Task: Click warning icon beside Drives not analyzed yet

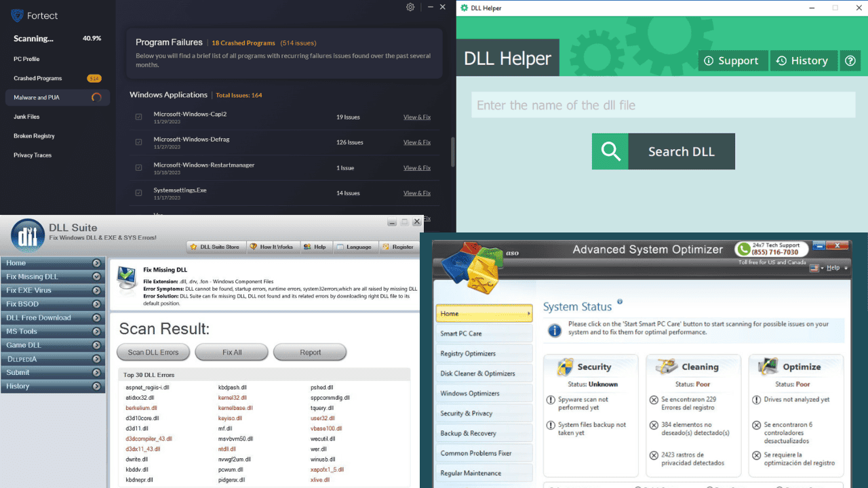Action: point(757,401)
